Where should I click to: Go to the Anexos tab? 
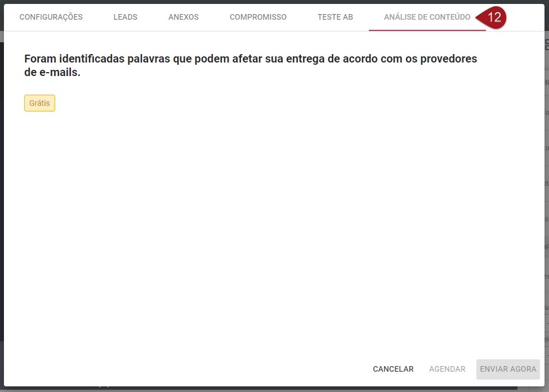click(x=183, y=17)
